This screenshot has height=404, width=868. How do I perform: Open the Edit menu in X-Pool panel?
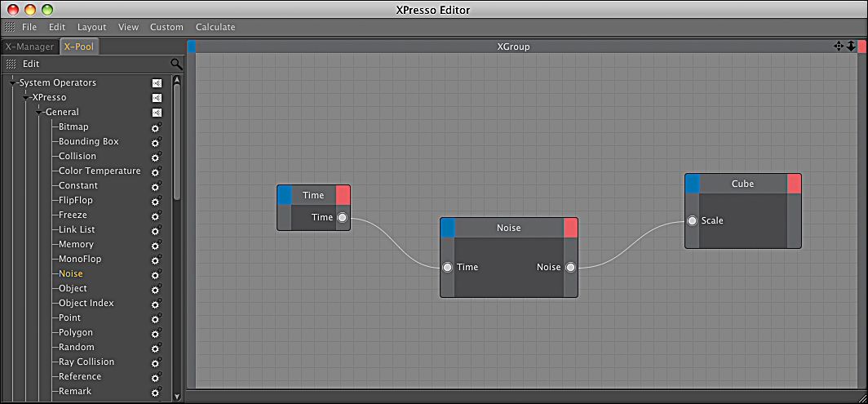[x=30, y=64]
